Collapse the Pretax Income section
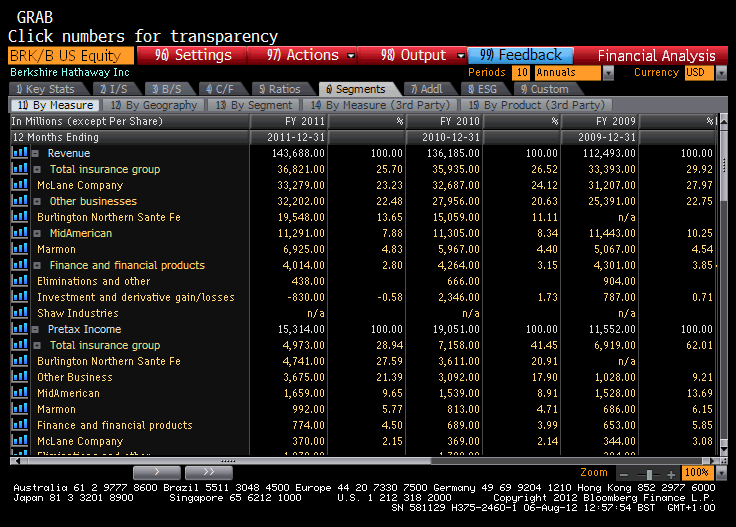Screen dimensions: 736x527 click(x=35, y=329)
